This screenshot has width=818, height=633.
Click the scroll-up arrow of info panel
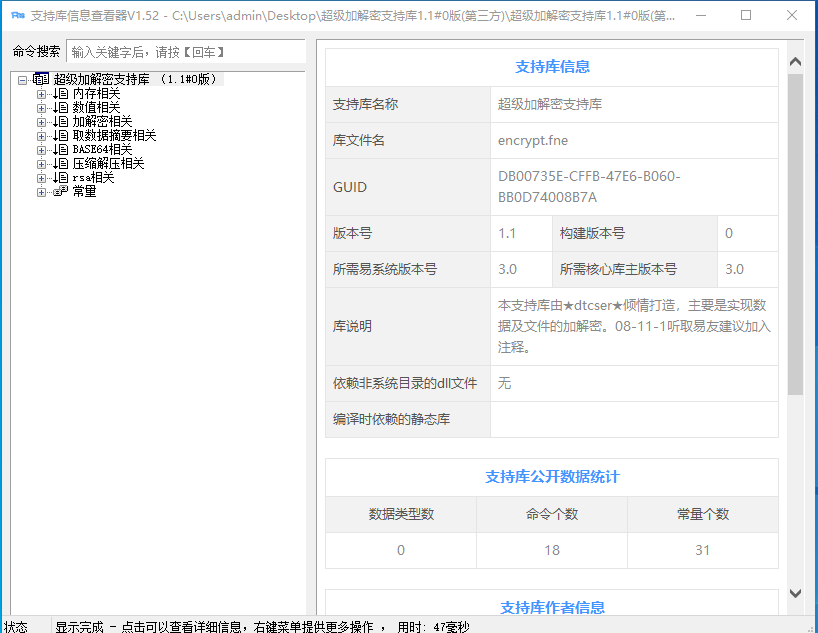[x=795, y=61]
